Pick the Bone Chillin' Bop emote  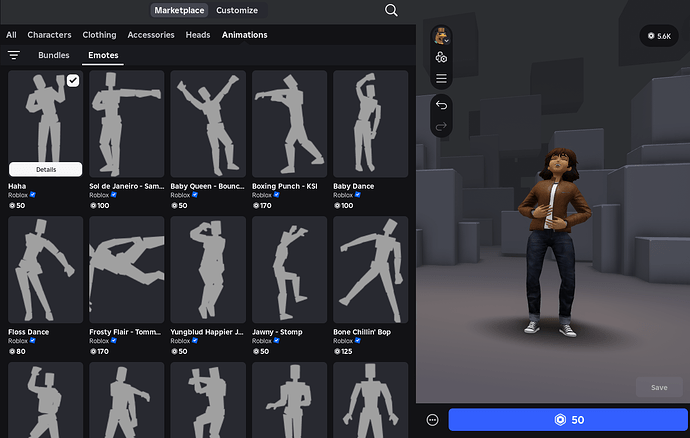pyautogui.click(x=370, y=269)
